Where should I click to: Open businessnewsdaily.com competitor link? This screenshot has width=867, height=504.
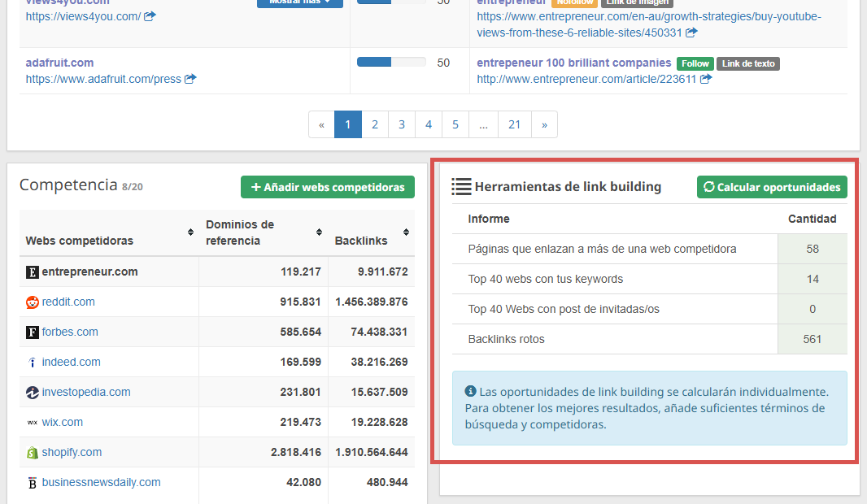tap(101, 482)
